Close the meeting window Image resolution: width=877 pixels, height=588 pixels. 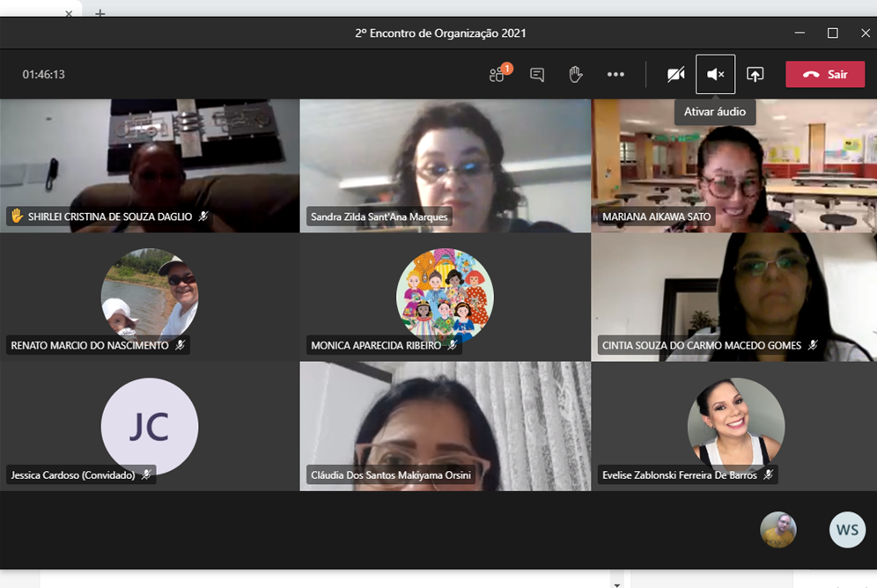pos(866,33)
